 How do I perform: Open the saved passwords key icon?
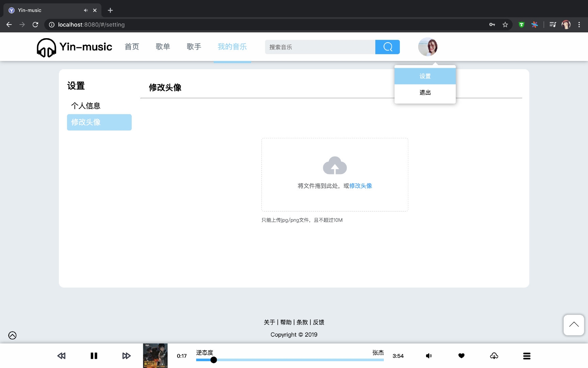point(492,25)
